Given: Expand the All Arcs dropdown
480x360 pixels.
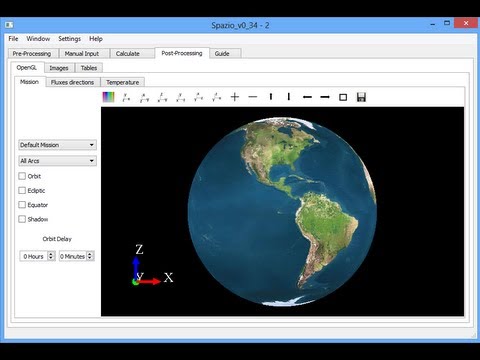Looking at the screenshot, I should click(x=57, y=161).
